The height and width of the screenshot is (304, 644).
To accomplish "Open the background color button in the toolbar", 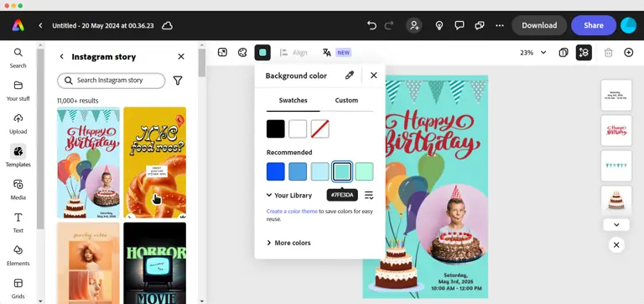I will pos(262,52).
